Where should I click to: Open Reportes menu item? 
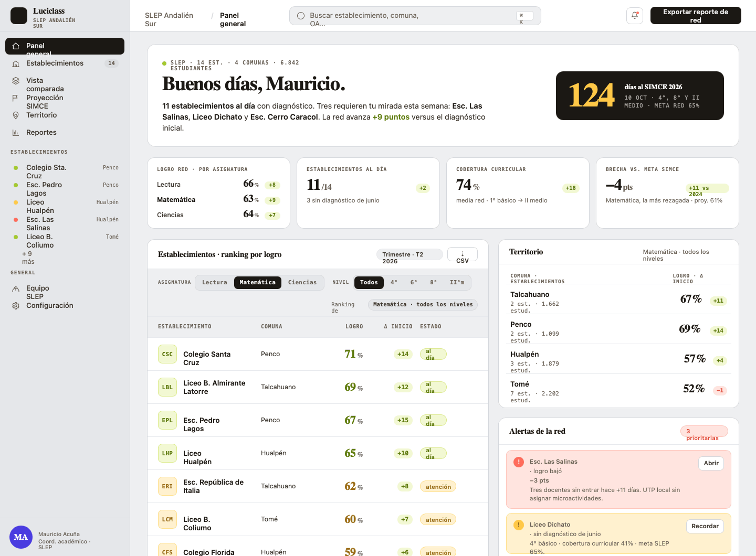tap(65, 133)
